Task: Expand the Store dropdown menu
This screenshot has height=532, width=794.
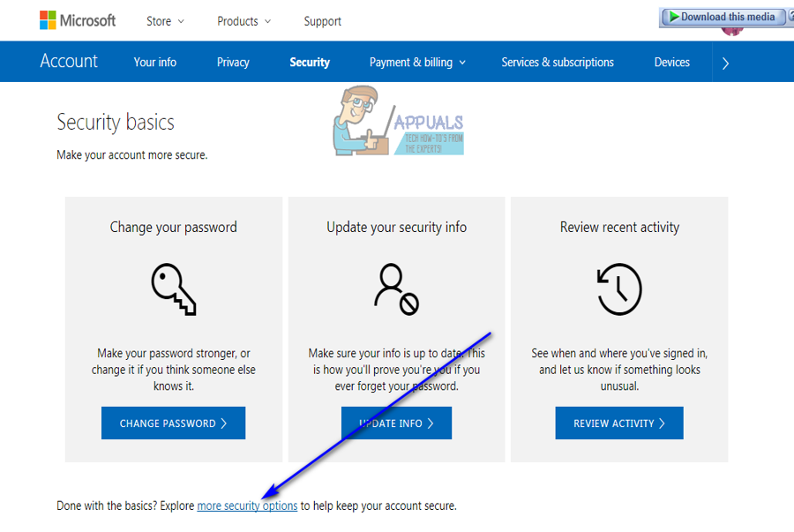Action: [165, 21]
